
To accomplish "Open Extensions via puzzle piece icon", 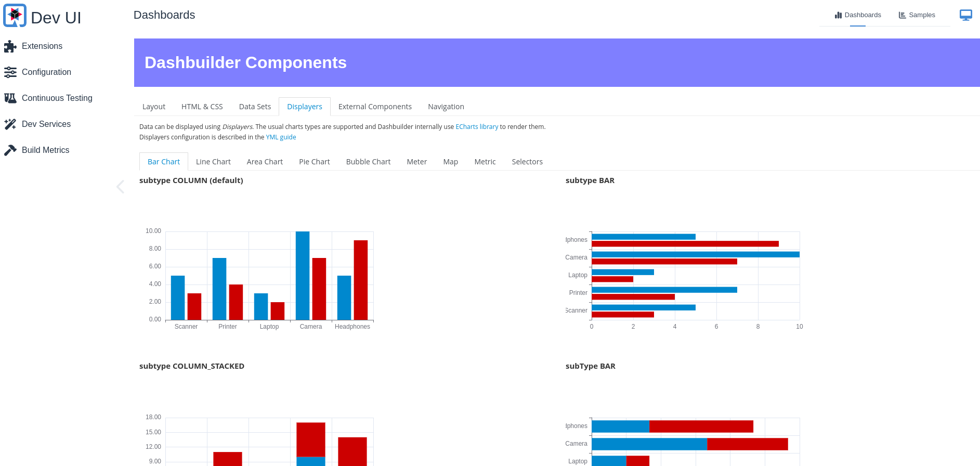I will coord(10,46).
